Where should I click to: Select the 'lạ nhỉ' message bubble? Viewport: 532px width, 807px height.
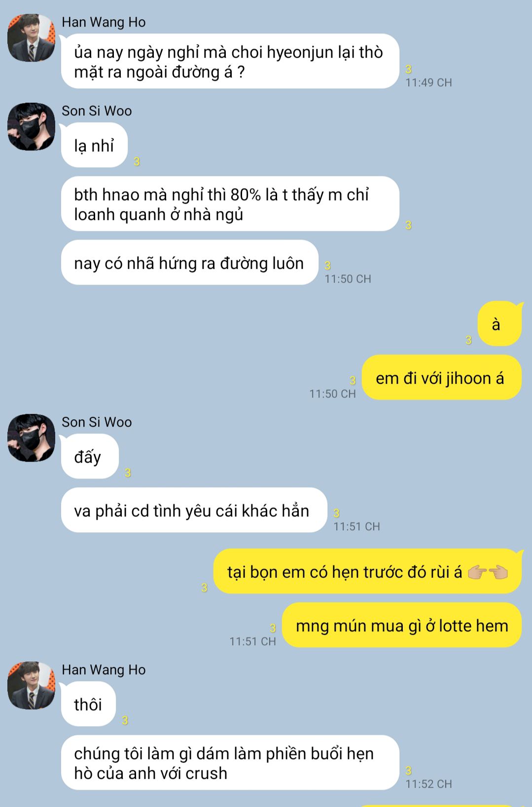(x=94, y=146)
